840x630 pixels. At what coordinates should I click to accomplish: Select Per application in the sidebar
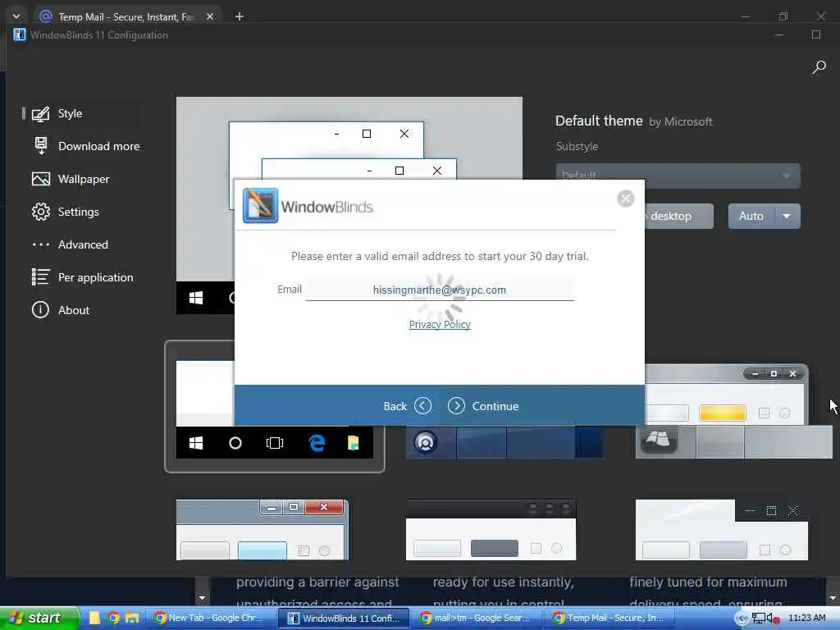tap(95, 277)
